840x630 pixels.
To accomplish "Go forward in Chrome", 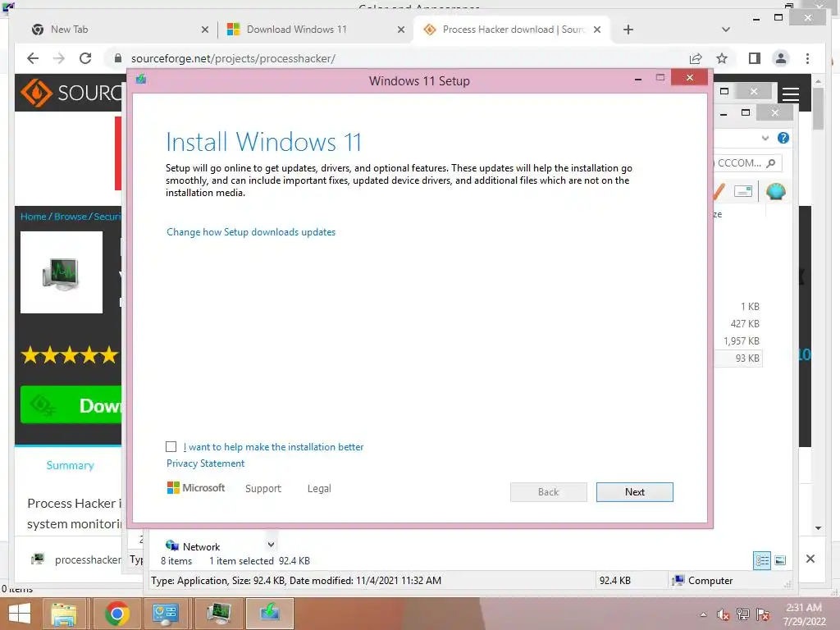I will tap(59, 58).
